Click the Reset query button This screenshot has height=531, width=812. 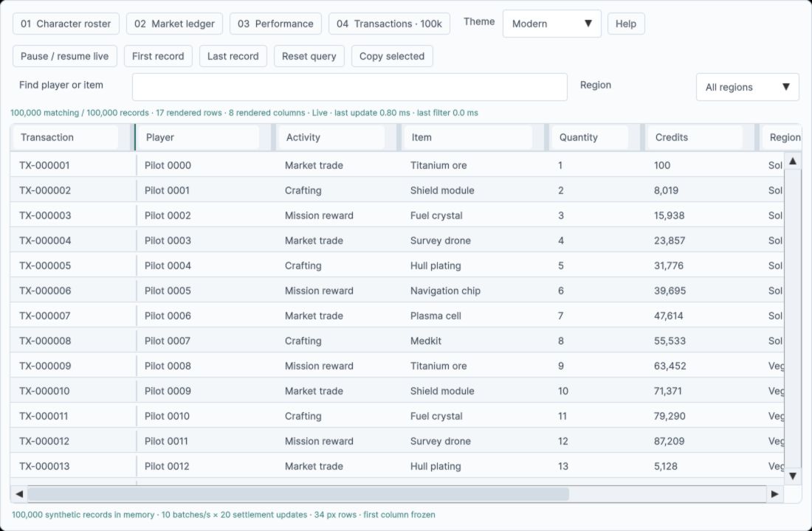point(309,56)
